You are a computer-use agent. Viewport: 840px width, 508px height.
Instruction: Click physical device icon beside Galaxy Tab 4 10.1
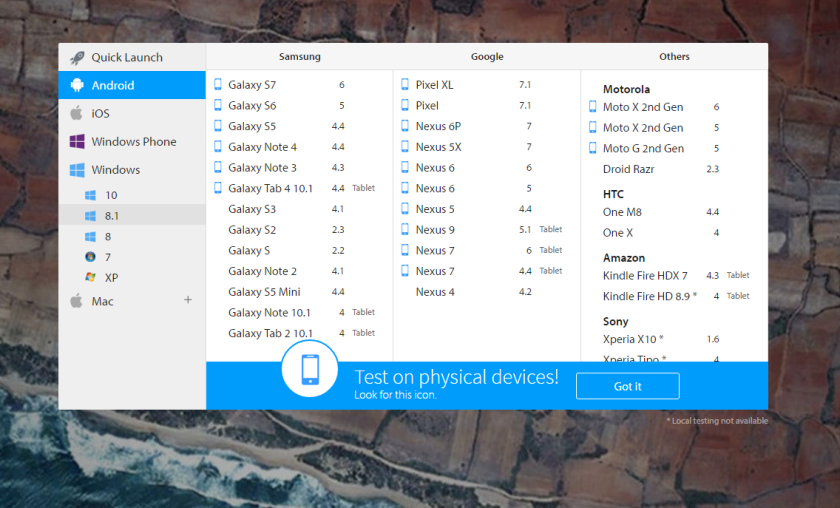point(218,188)
